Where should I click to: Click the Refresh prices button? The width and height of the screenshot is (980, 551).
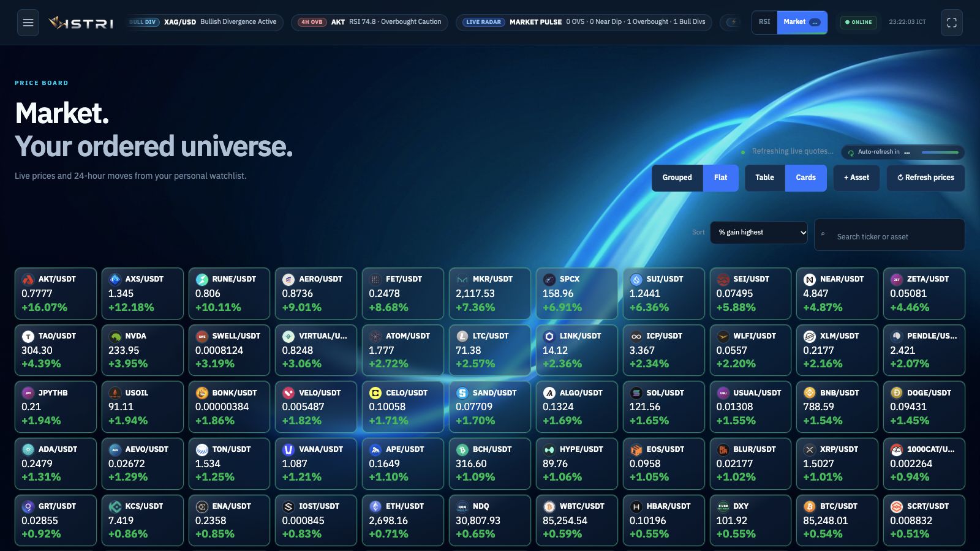coord(925,178)
